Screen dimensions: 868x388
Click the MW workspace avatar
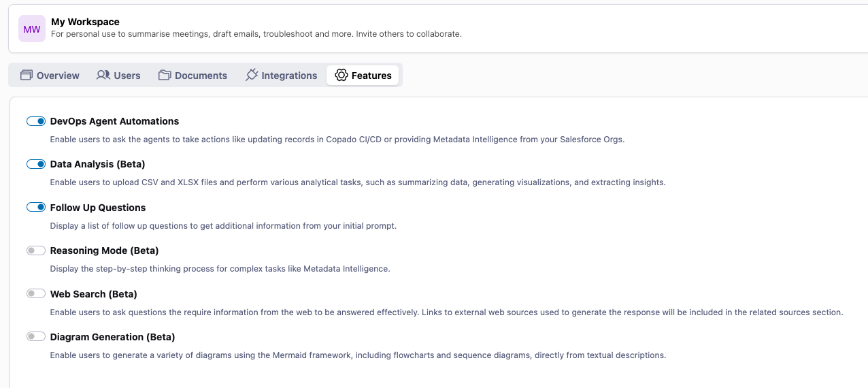pyautogui.click(x=32, y=29)
